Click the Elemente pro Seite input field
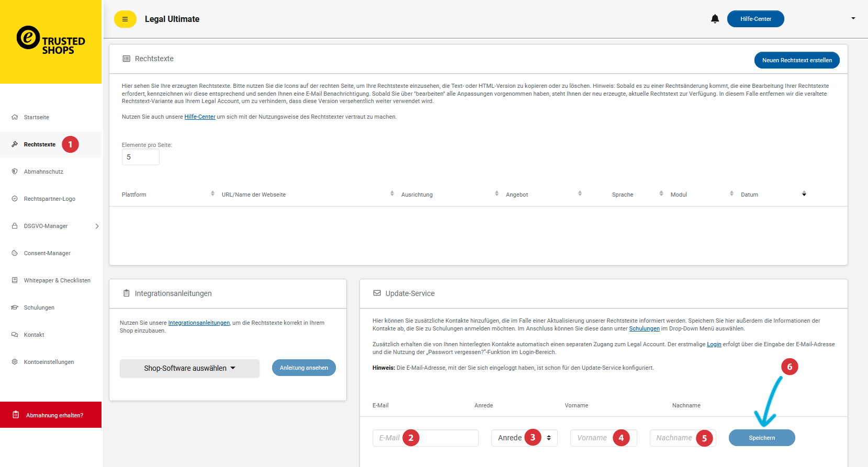This screenshot has height=467, width=868. point(141,157)
